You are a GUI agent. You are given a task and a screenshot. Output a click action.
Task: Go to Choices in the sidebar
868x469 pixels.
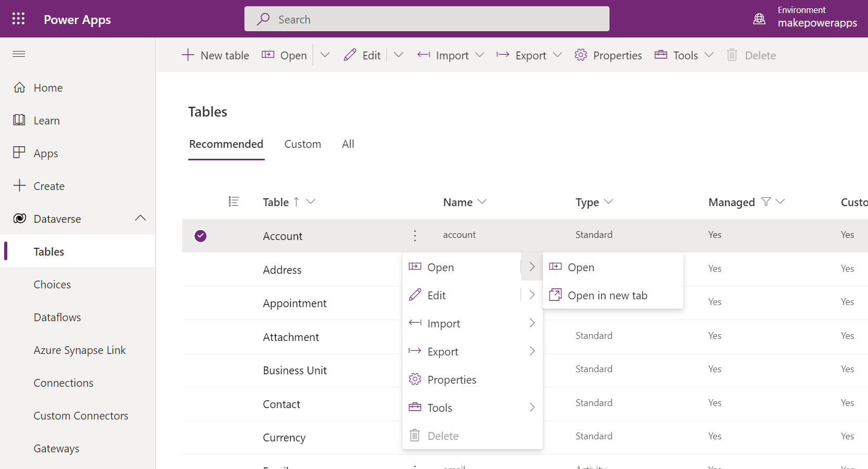[x=52, y=285]
